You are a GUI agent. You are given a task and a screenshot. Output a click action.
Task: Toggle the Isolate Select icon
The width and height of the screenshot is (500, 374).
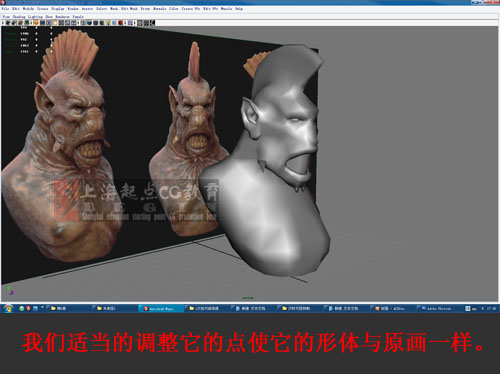130,23
